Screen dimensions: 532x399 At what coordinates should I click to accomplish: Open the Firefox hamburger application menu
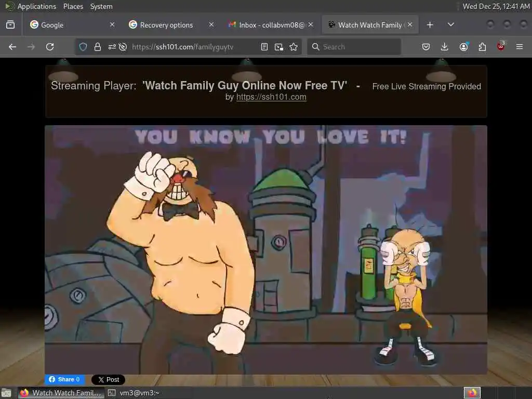coord(520,47)
